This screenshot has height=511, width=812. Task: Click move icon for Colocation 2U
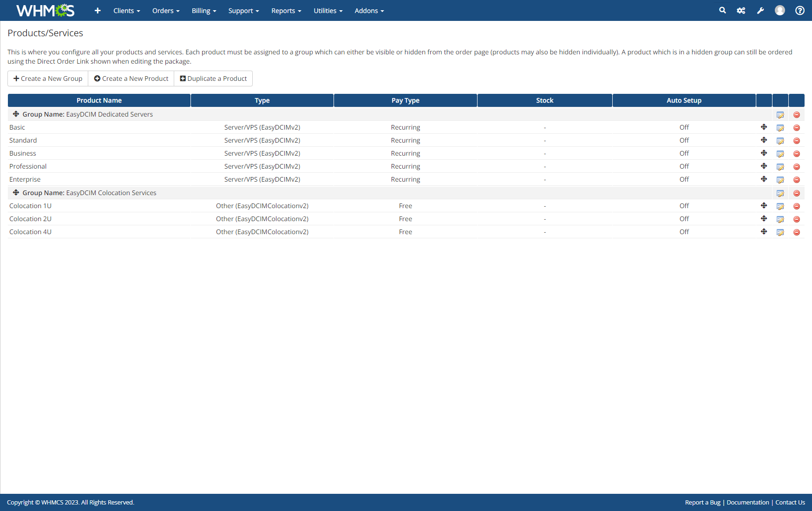(x=764, y=219)
